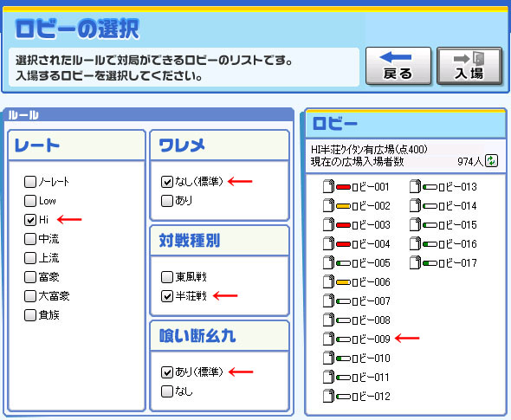Tick the 大富豪 rate checkbox
This screenshot has height=420, width=511.
point(30,296)
